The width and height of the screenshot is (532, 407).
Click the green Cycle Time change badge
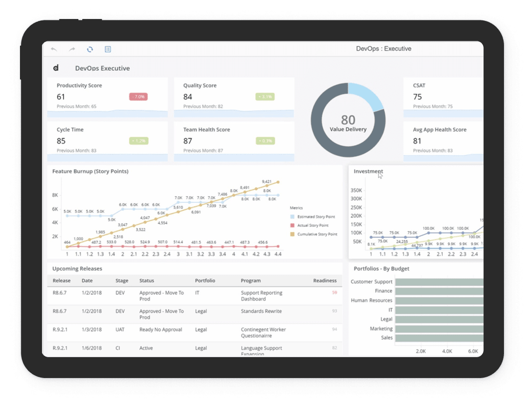(138, 141)
